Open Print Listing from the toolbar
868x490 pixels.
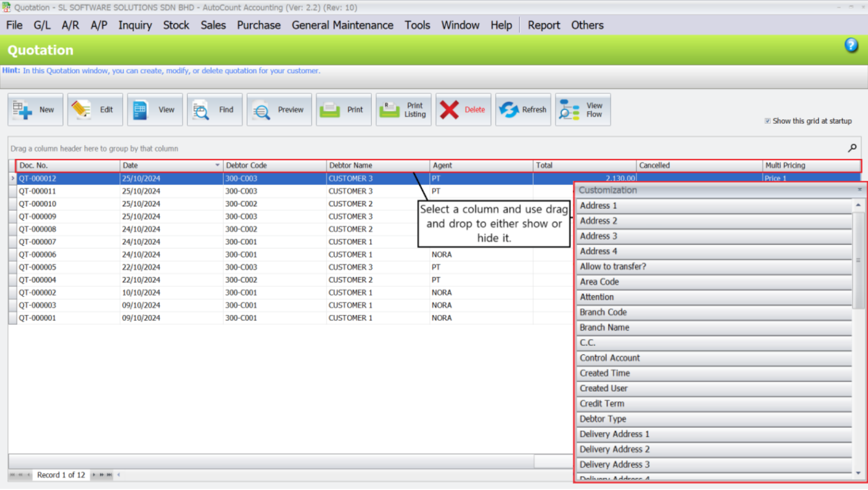[403, 110]
